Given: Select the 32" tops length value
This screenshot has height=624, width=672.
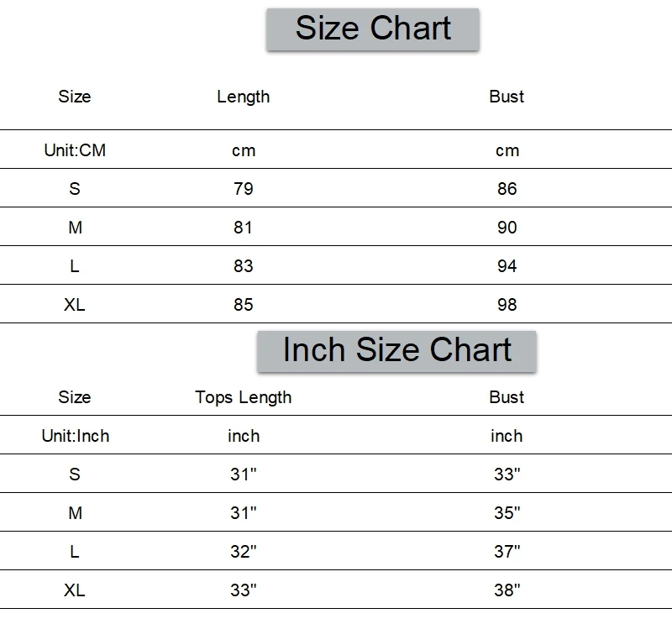Looking at the screenshot, I should tap(243, 552).
